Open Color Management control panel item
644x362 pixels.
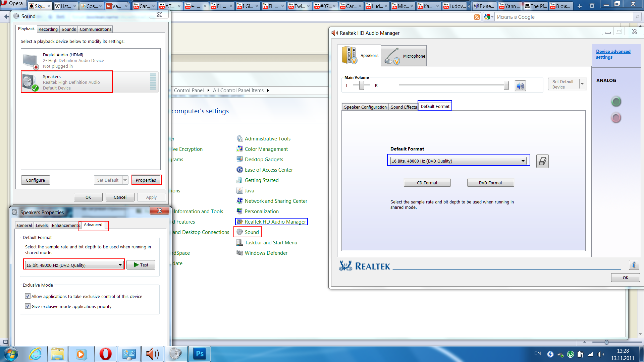point(262,149)
